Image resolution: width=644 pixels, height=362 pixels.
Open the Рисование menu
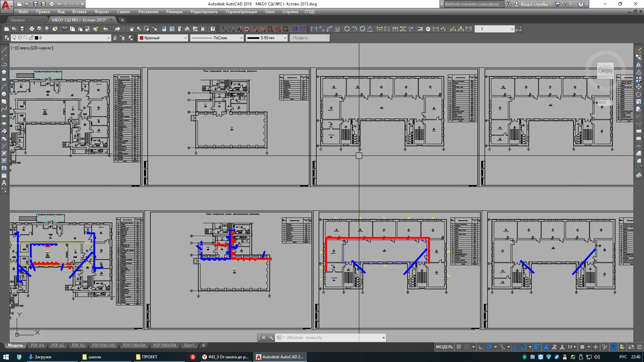click(148, 12)
